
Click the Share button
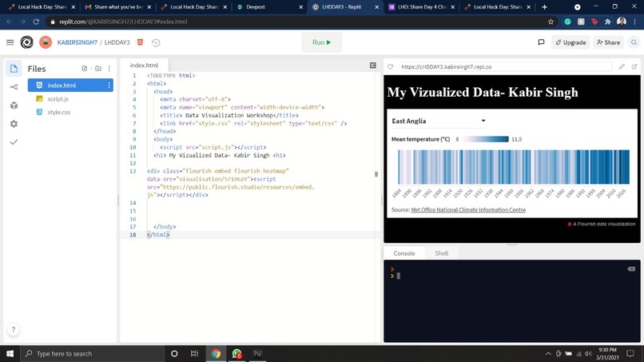pos(608,42)
